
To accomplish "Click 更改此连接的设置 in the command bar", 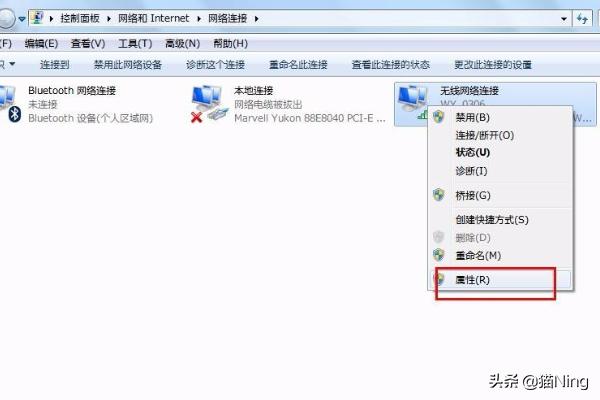I will click(493, 64).
